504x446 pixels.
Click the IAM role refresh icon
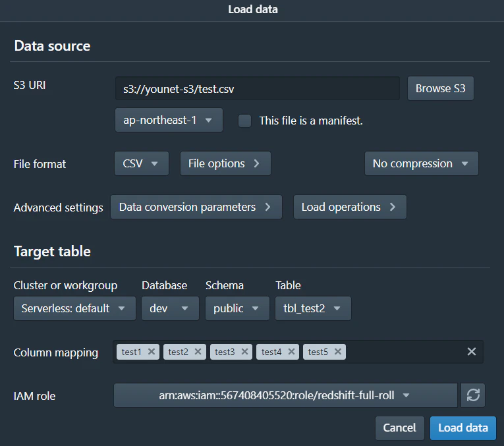[473, 395]
